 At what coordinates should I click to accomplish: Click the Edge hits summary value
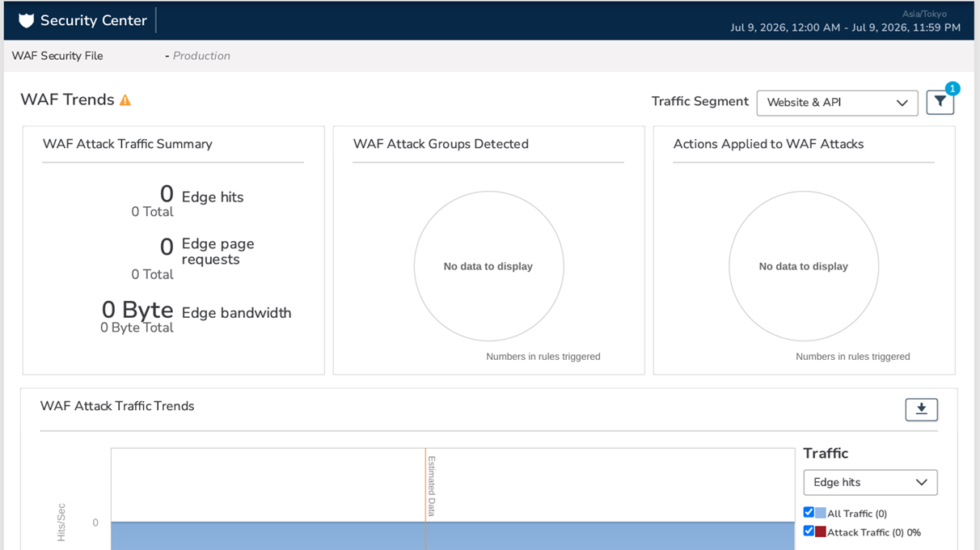[167, 194]
